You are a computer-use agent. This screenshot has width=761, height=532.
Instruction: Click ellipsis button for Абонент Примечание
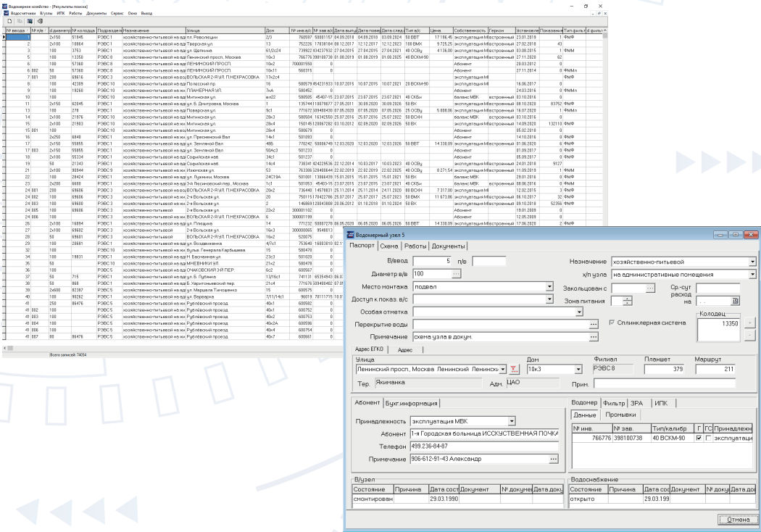point(554,460)
